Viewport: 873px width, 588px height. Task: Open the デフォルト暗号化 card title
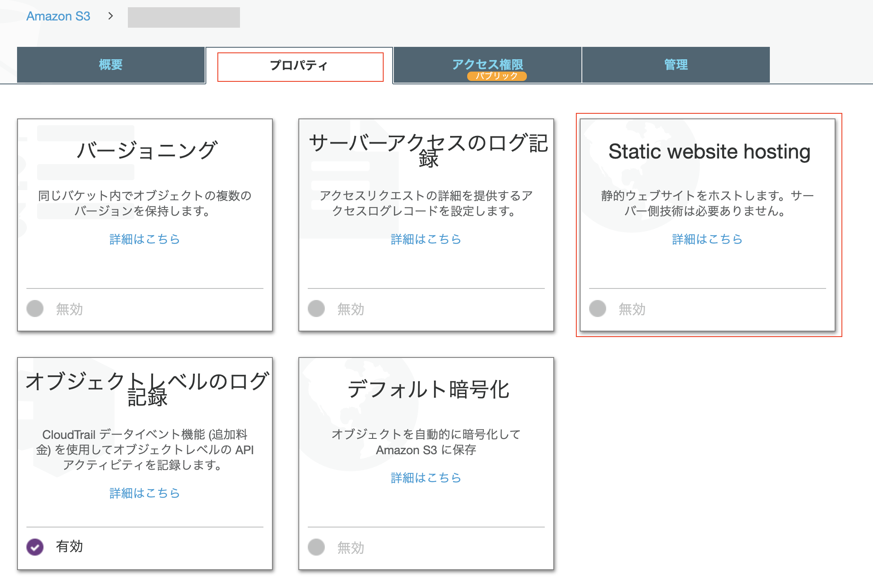[x=428, y=389]
